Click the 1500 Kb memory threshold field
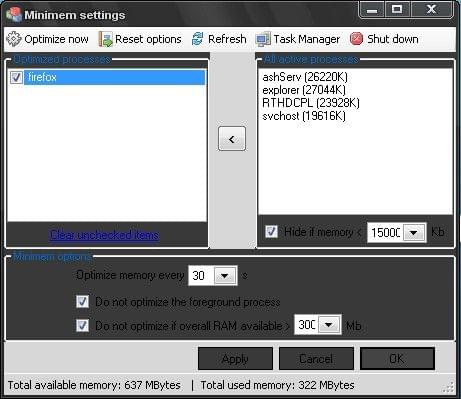461x399 pixels. click(385, 232)
